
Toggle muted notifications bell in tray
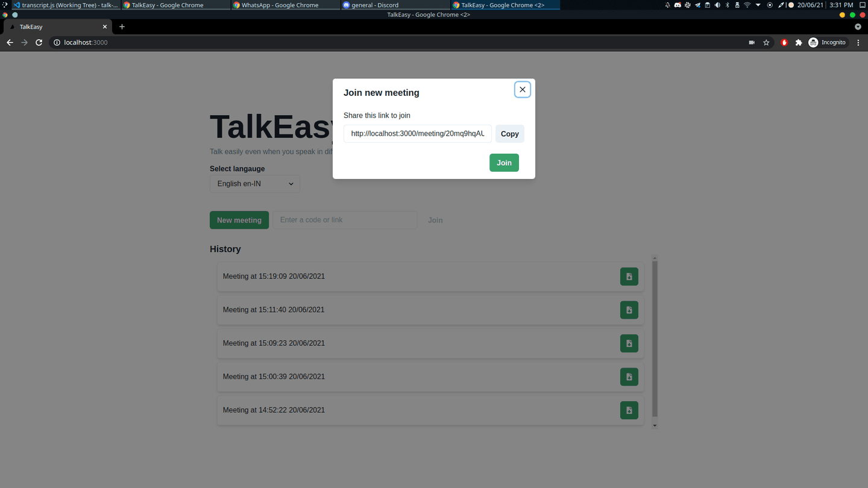click(667, 5)
